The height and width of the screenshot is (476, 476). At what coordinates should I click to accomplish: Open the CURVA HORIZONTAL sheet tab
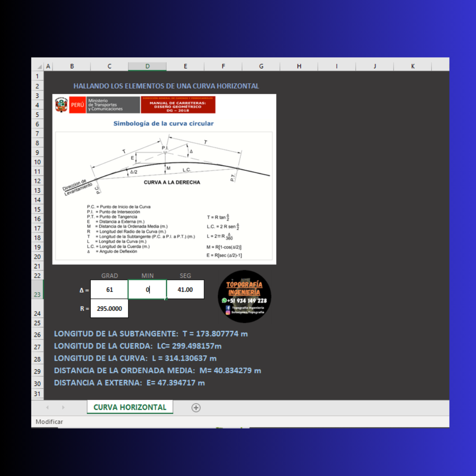tap(130, 407)
